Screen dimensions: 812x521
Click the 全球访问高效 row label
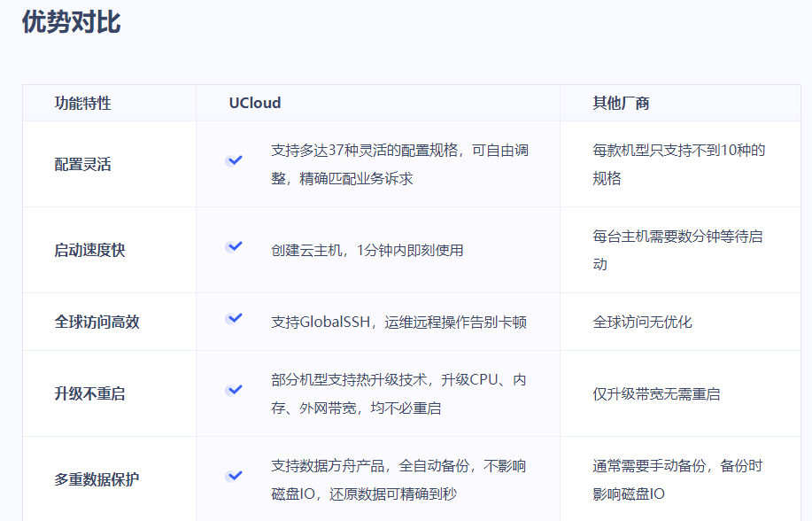click(97, 323)
